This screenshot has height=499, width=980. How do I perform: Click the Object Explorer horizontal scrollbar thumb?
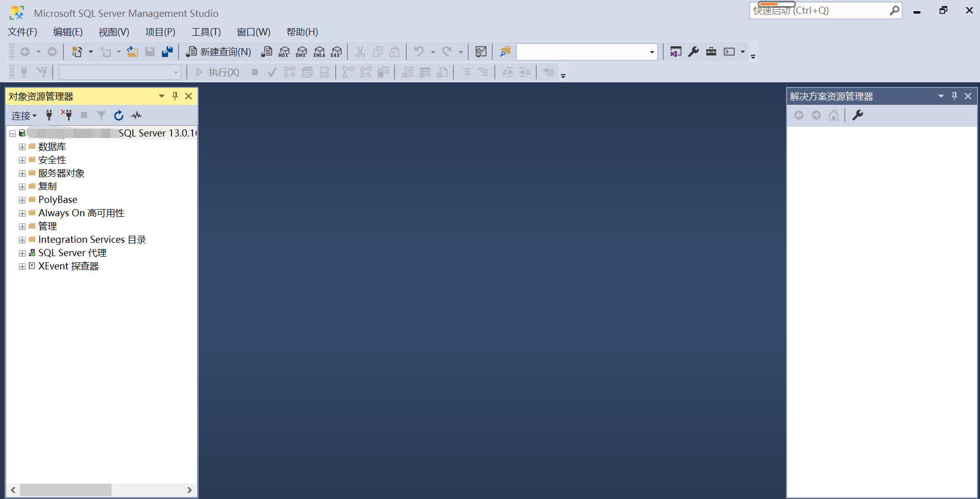click(x=66, y=490)
